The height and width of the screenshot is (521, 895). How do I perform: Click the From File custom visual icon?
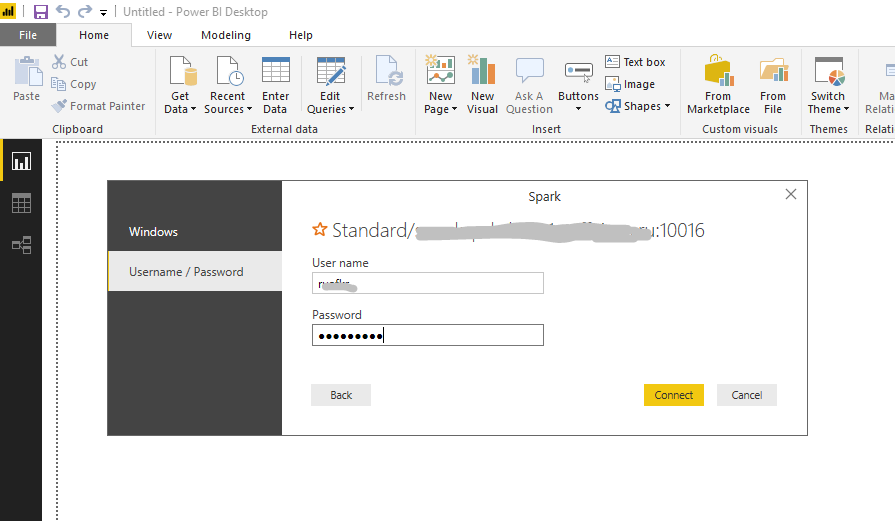[772, 74]
